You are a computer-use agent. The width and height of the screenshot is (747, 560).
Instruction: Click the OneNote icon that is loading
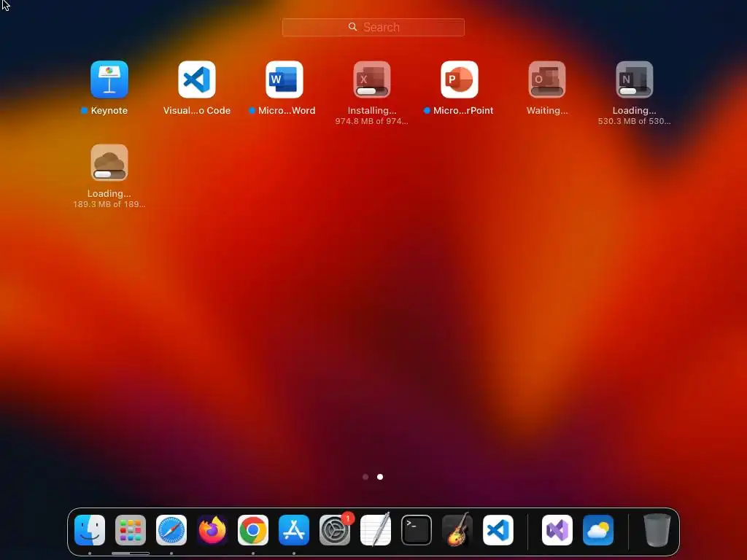(x=635, y=79)
